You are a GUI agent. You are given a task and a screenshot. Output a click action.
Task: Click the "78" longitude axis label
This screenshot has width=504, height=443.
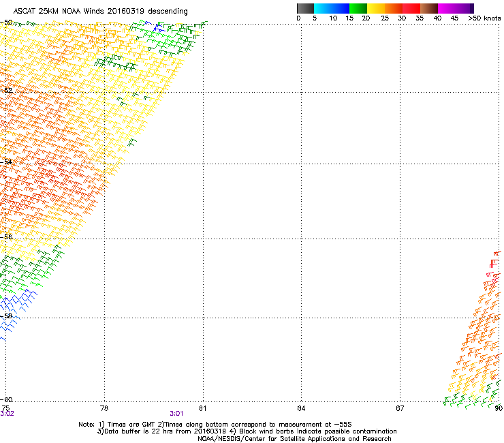pyautogui.click(x=104, y=408)
